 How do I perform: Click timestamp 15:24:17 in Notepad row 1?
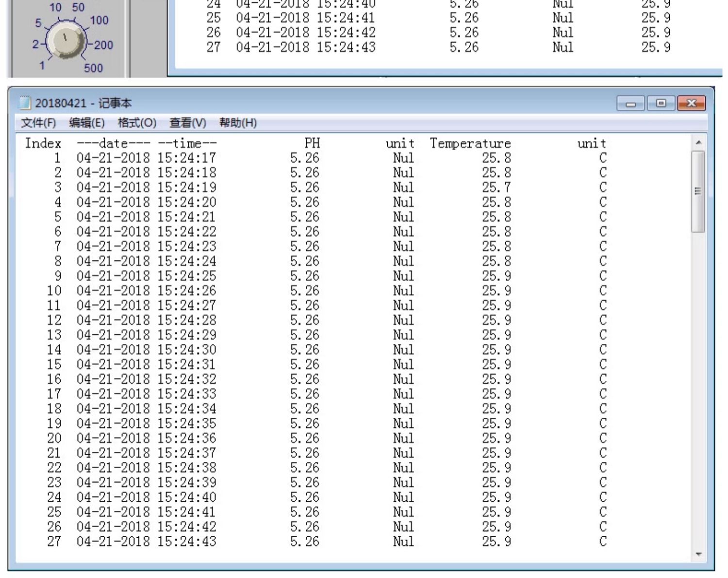tap(187, 158)
